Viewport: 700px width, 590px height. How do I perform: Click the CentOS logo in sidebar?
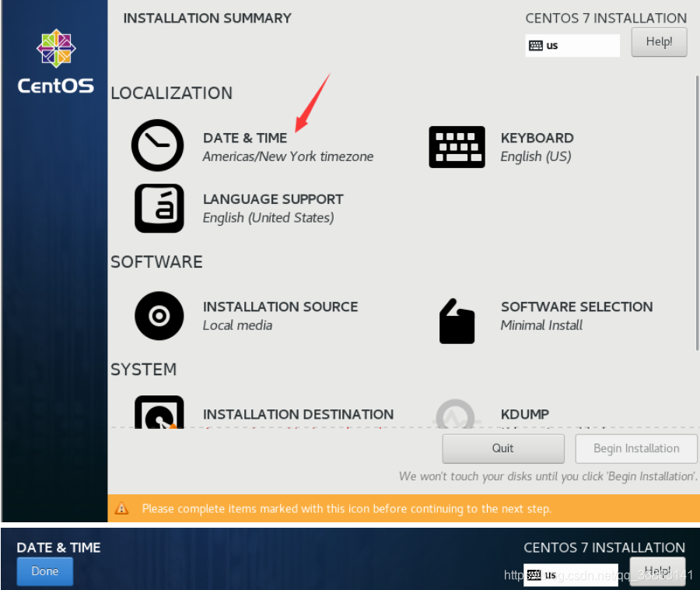pos(56,61)
